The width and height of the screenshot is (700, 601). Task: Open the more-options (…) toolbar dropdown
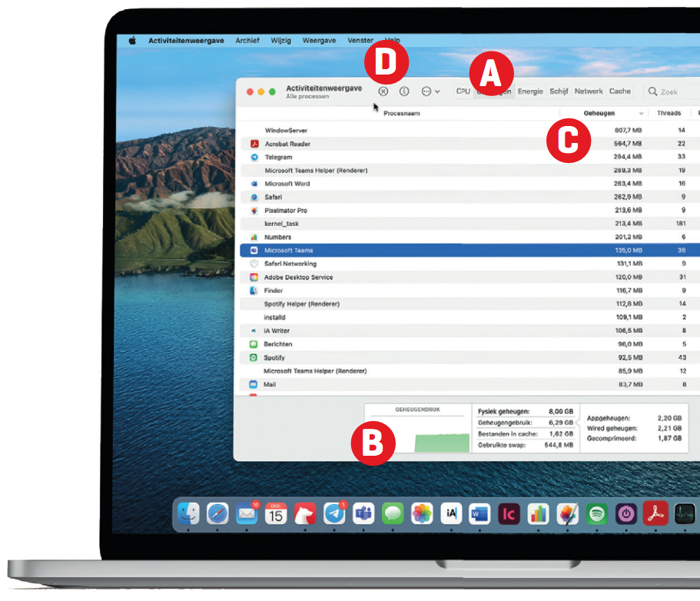430,91
